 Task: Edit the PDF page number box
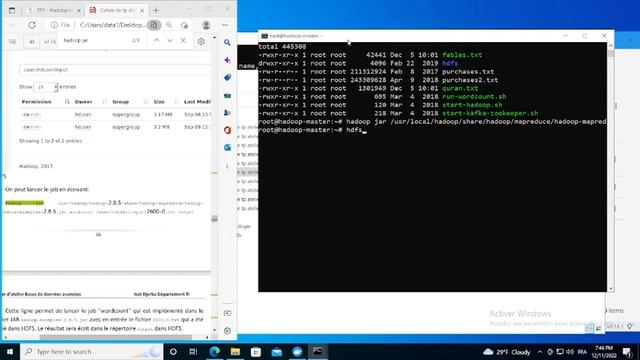coord(32,42)
